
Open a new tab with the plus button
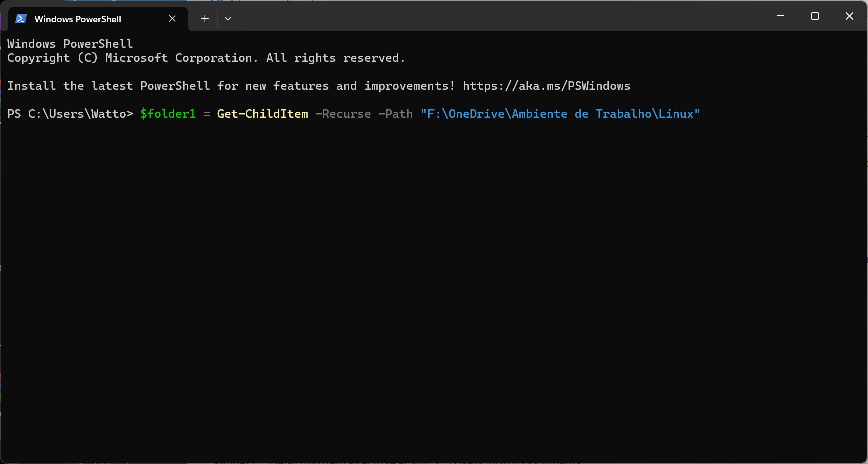pyautogui.click(x=205, y=19)
